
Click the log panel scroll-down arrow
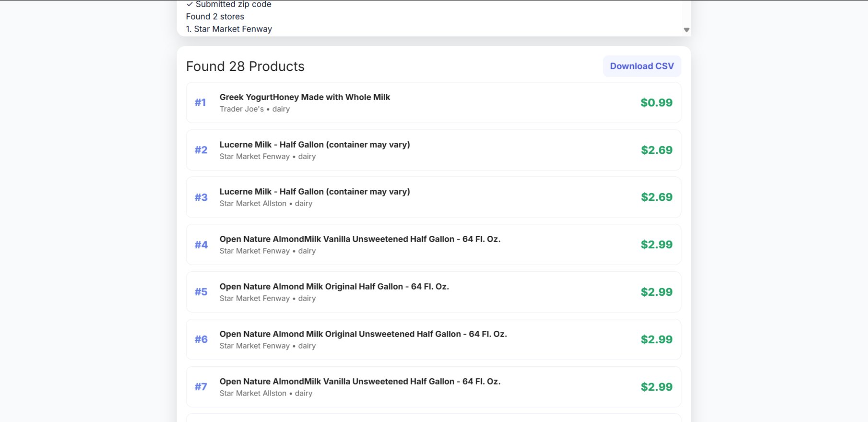click(x=686, y=30)
